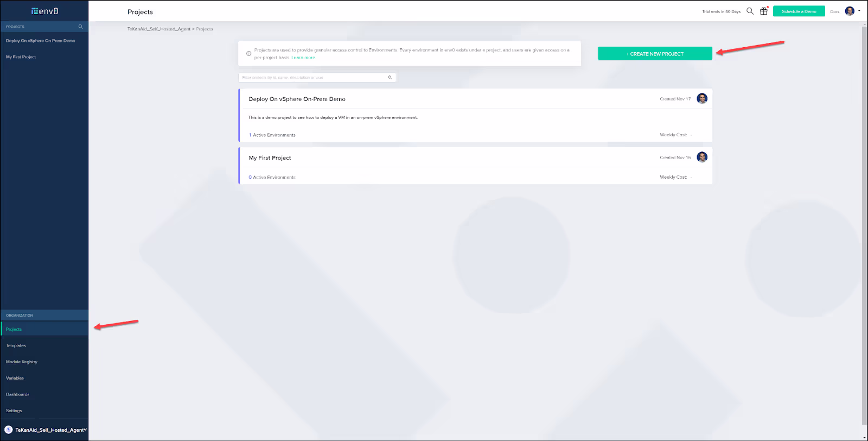This screenshot has height=441, width=868.
Task: Click 'Created Nov 17' on vSphere card
Action: pos(675,99)
